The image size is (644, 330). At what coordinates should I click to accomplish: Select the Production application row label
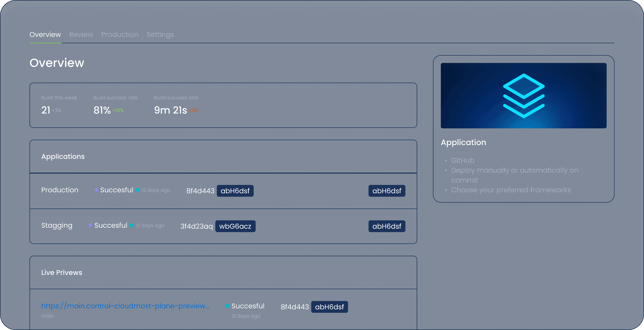coord(60,190)
